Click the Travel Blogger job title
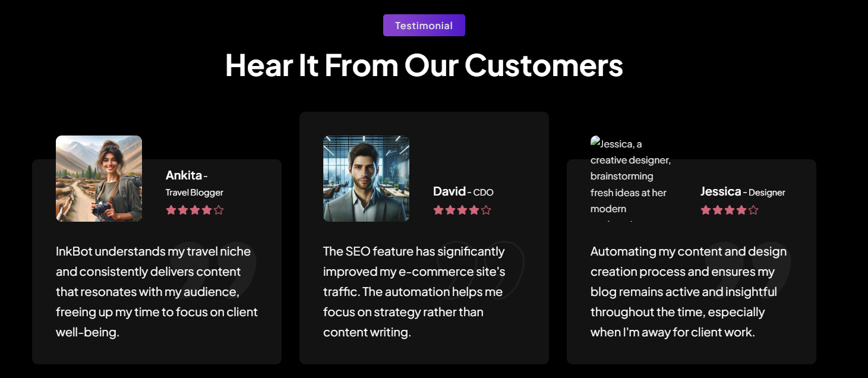This screenshot has width=868, height=378. pos(194,193)
